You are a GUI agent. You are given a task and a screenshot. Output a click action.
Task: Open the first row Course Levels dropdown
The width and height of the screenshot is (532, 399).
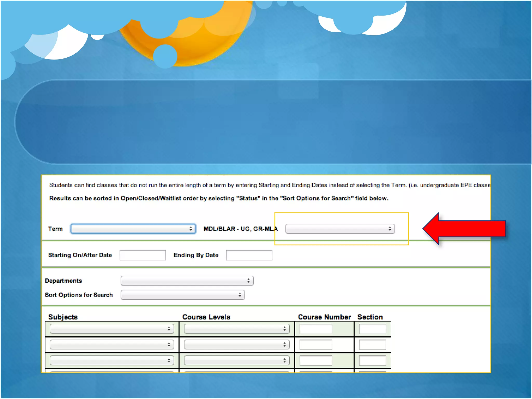coord(236,329)
